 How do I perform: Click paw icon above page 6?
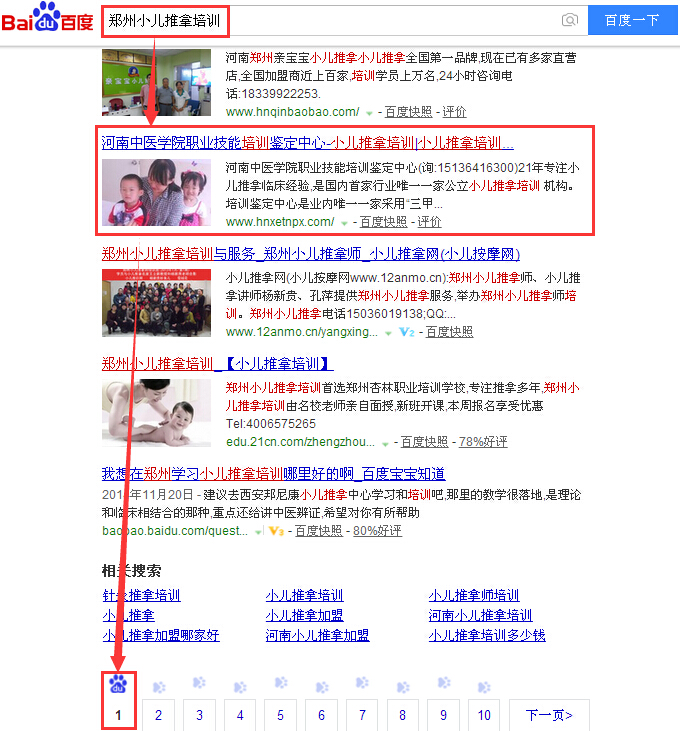coord(322,687)
